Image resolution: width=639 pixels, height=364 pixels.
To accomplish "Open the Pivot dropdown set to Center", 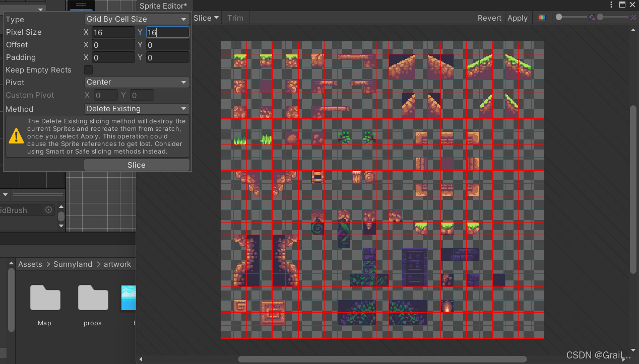I will [137, 82].
